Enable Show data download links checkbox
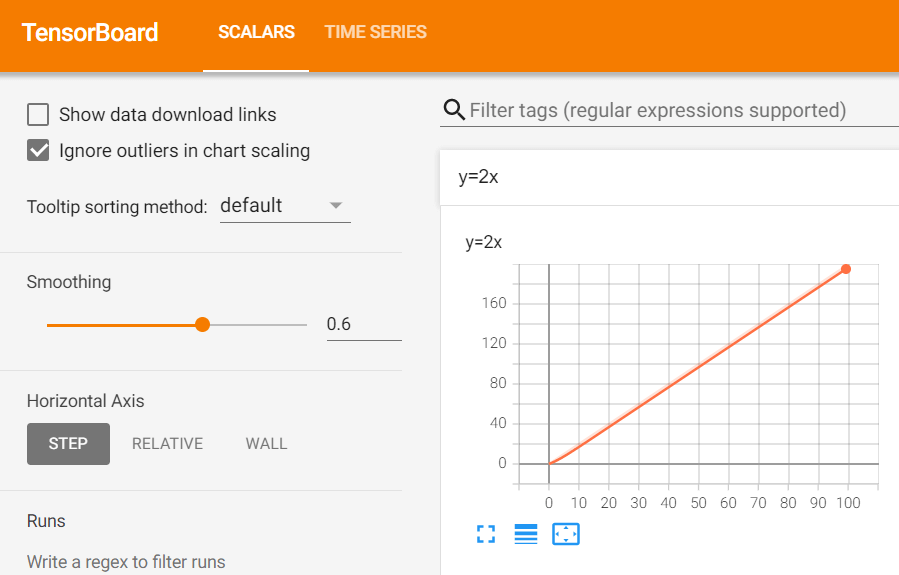Screen dimensions: 899x575 click(38, 115)
